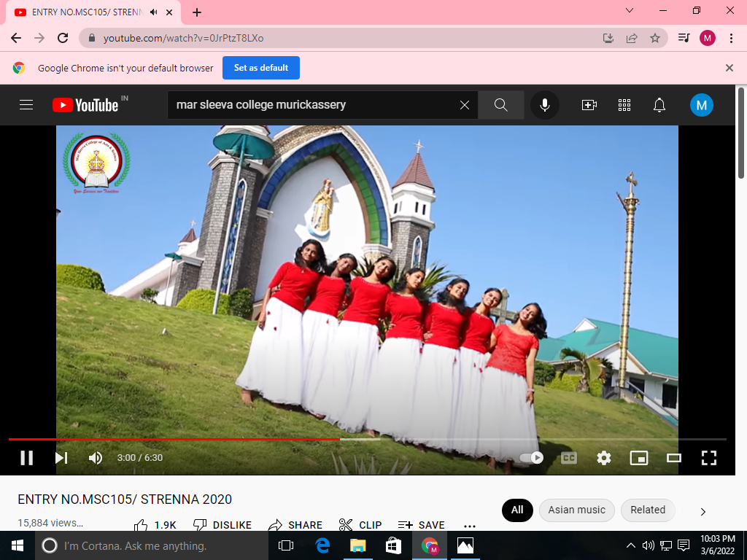This screenshot has width=747, height=560.
Task: View YouTube notifications bell
Action: 659,105
